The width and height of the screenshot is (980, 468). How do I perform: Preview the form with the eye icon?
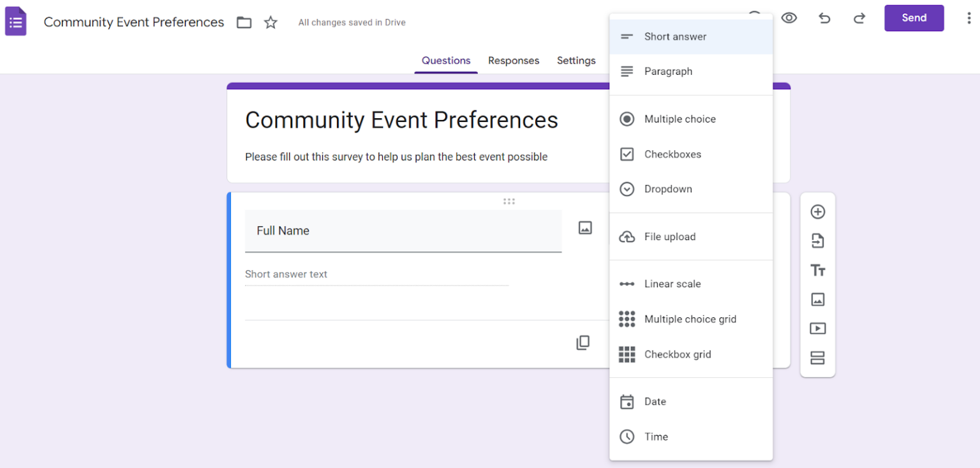click(x=789, y=18)
